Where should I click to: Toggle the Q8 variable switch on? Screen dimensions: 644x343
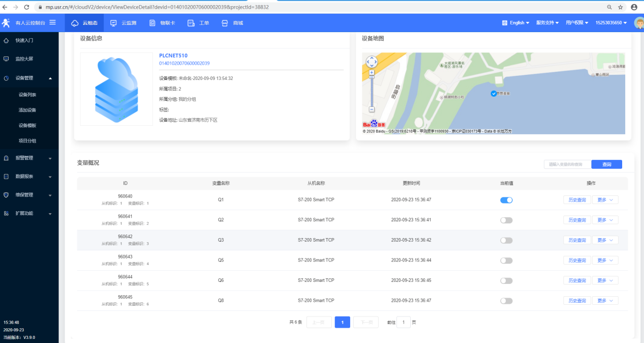[x=506, y=301]
